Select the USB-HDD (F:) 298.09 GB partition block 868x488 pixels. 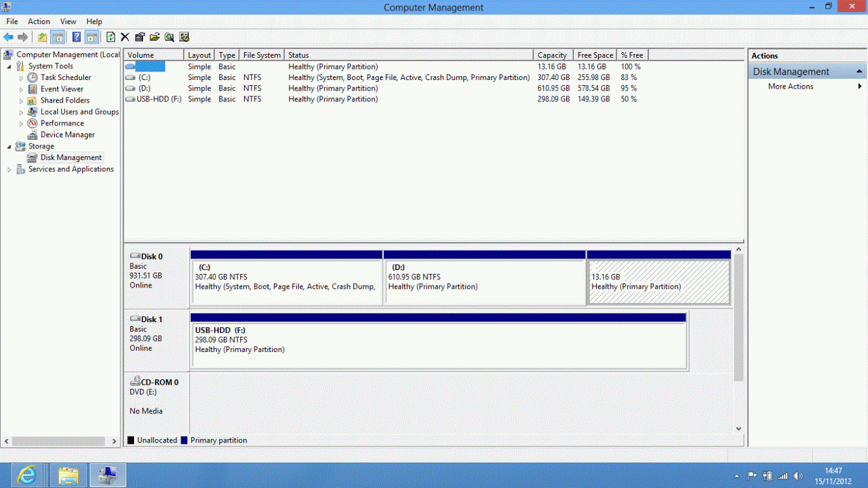pos(439,341)
